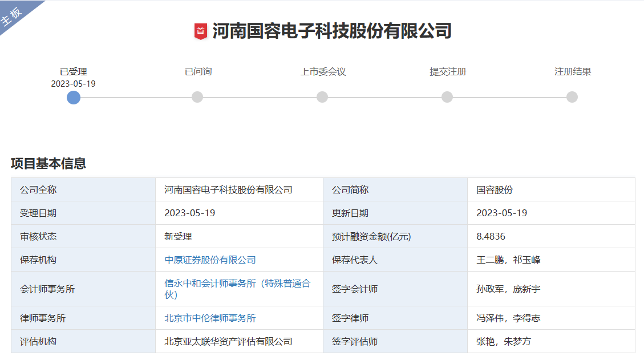Screen dimensions: 644x356
Task: Select the 上市委会议 progress step dot
Action: coord(322,98)
